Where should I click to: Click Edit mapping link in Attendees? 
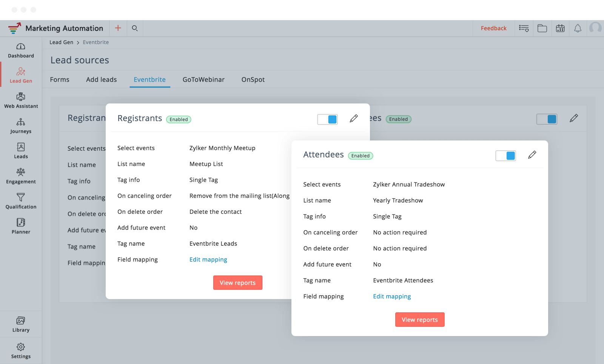pyautogui.click(x=392, y=296)
